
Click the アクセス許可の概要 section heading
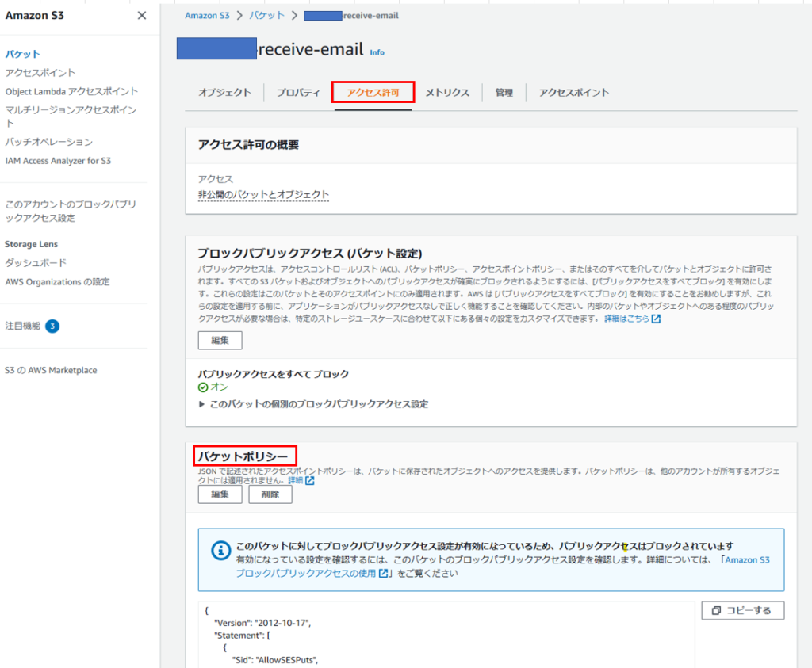coord(248,145)
